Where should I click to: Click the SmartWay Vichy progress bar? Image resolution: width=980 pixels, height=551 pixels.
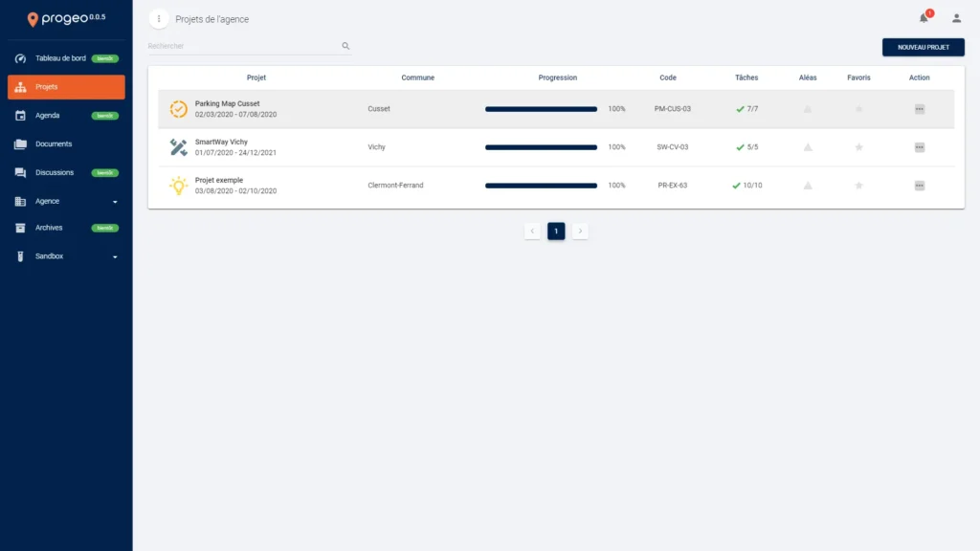[541, 147]
